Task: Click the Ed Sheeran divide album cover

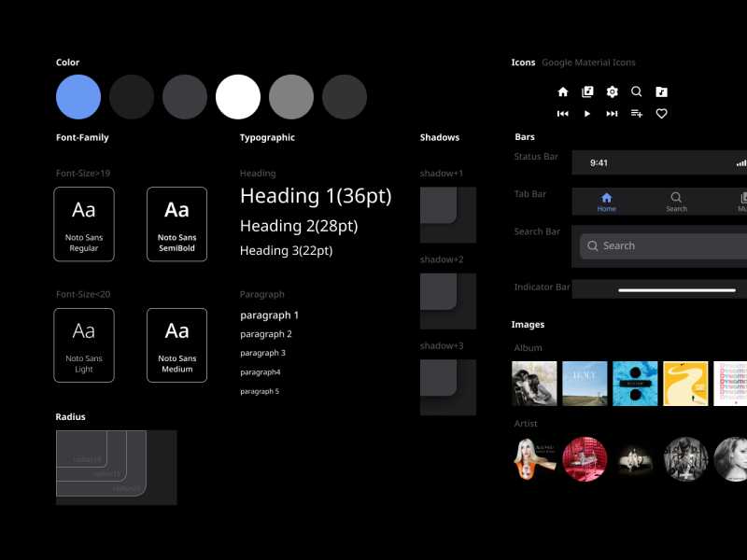Action: (635, 383)
